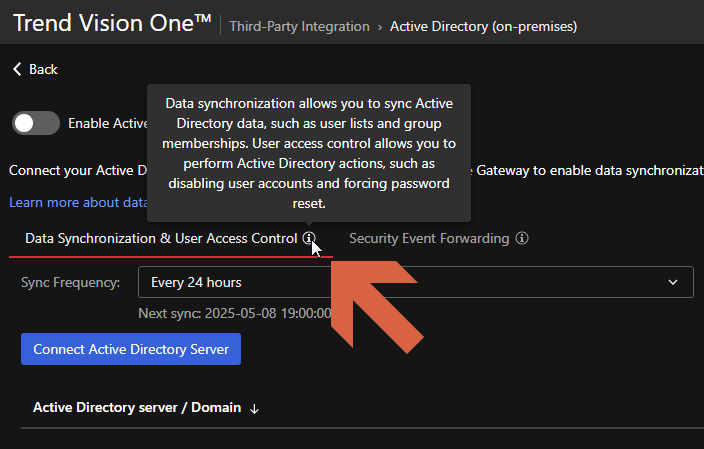Click the Next sync date text

[234, 313]
